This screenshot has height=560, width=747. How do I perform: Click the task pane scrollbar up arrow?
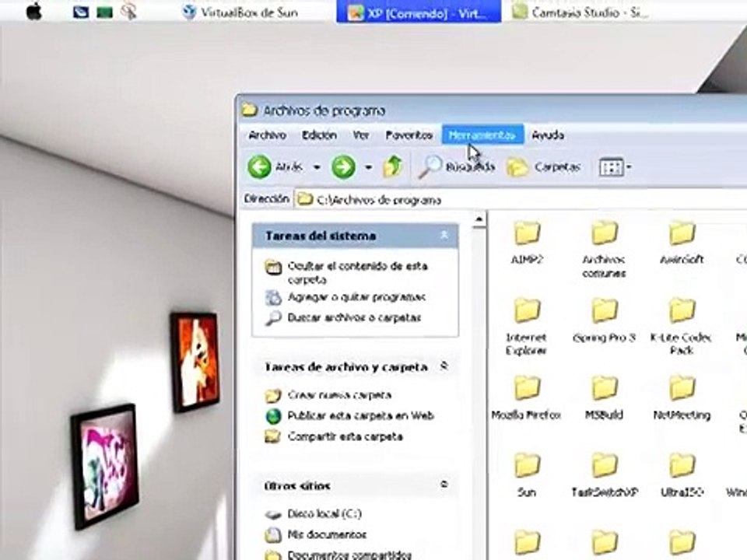click(x=479, y=219)
